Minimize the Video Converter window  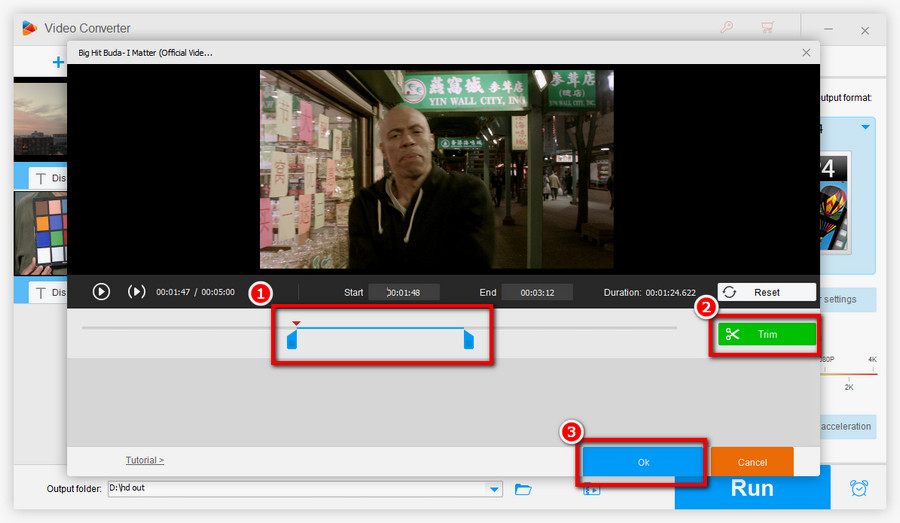coord(828,29)
